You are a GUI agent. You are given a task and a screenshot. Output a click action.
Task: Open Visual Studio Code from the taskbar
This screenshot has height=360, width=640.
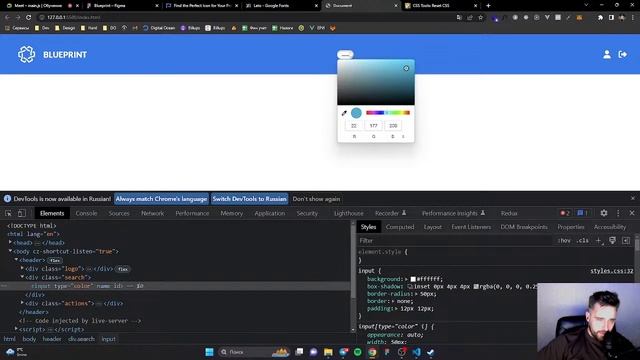(x=416, y=352)
